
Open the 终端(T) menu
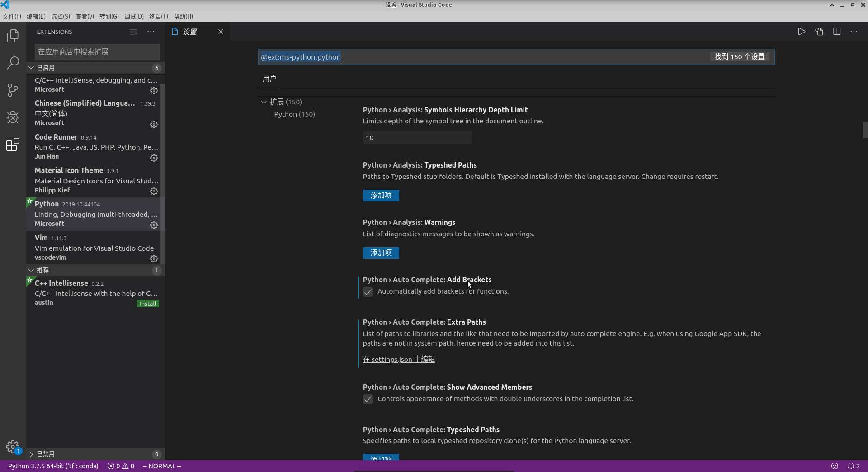(158, 16)
